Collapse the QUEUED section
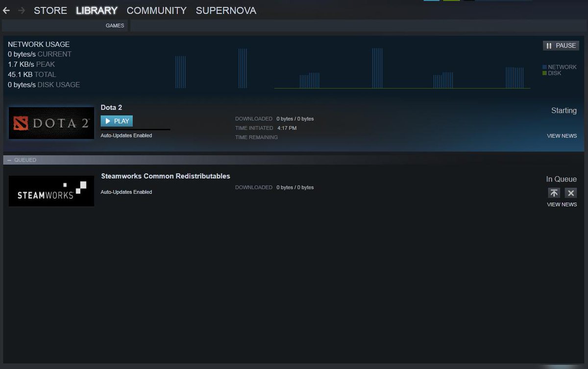Screen dimensions: 588x369 tap(8, 160)
